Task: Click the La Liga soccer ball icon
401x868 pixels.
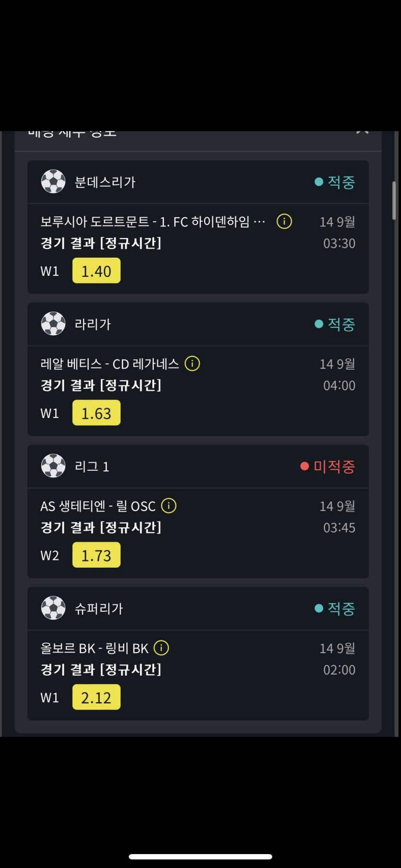Action: 53,324
